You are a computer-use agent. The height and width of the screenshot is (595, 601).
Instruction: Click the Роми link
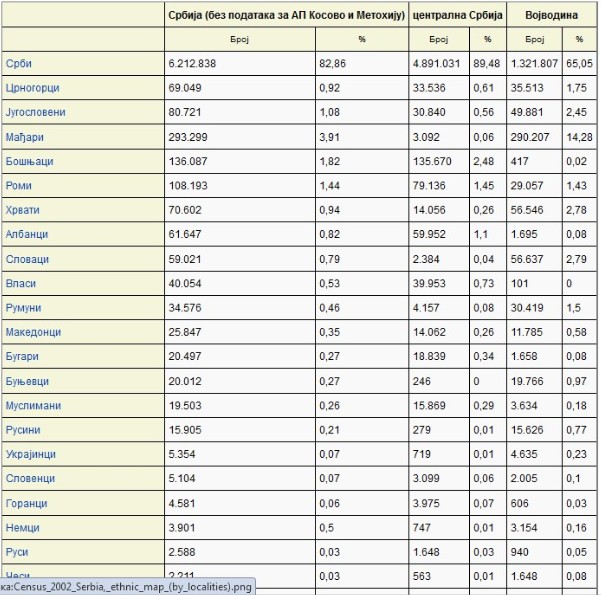pos(18,186)
